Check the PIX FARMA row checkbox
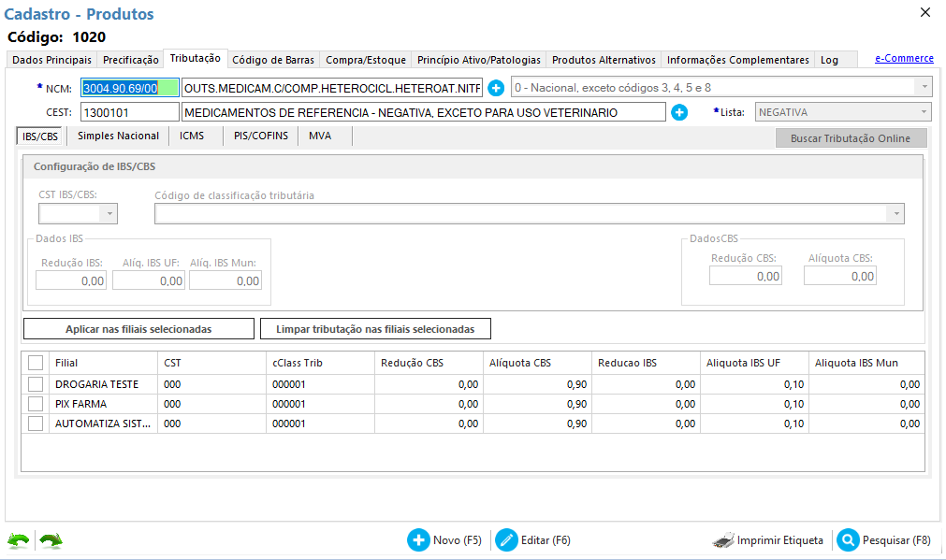This screenshot has height=560, width=946. (36, 404)
